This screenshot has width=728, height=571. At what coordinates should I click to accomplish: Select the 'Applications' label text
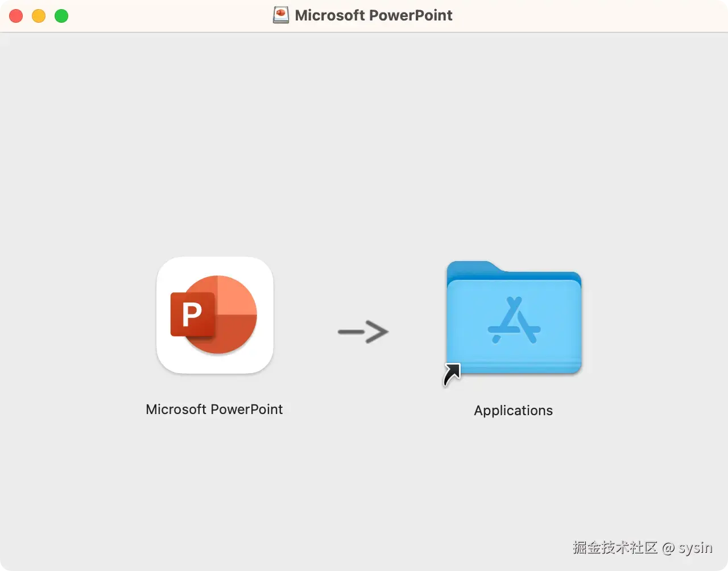pos(513,410)
